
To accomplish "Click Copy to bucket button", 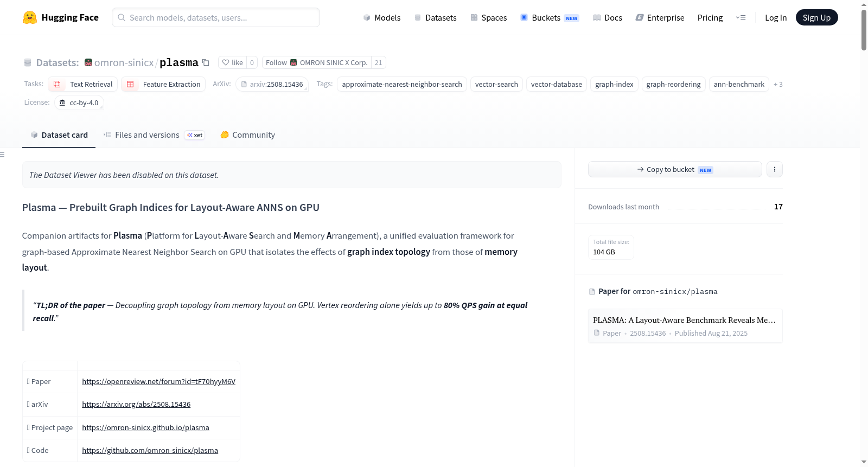I will point(675,169).
